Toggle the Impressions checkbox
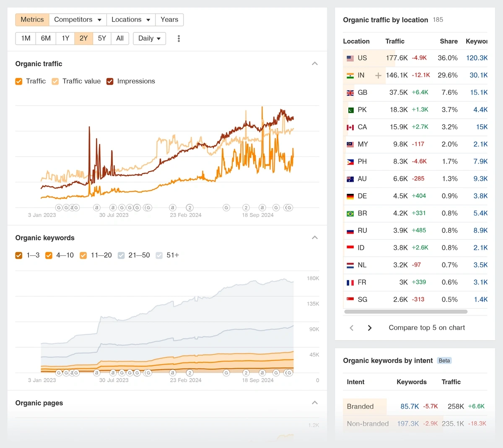503x448 pixels. point(110,81)
